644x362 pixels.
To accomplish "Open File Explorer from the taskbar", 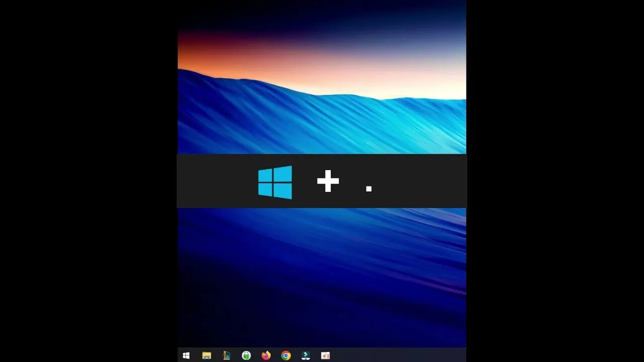I will [206, 355].
